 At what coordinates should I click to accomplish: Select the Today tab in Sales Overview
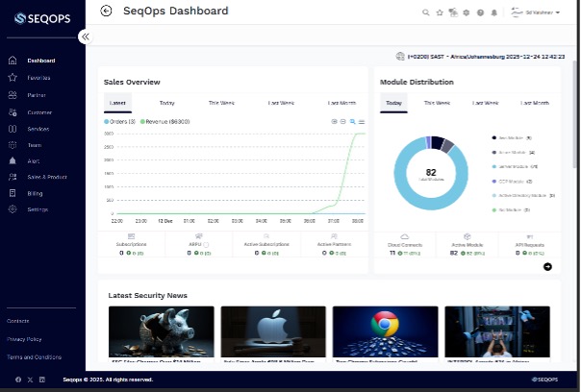pos(166,103)
